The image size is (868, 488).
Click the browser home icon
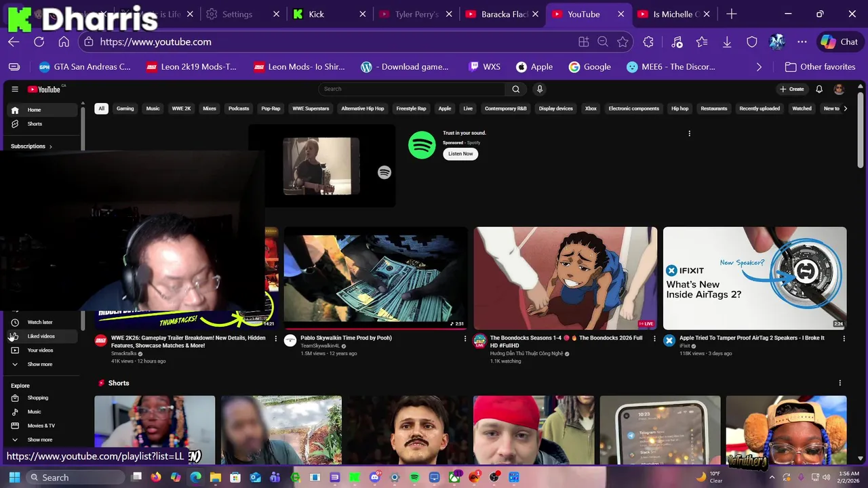point(64,41)
